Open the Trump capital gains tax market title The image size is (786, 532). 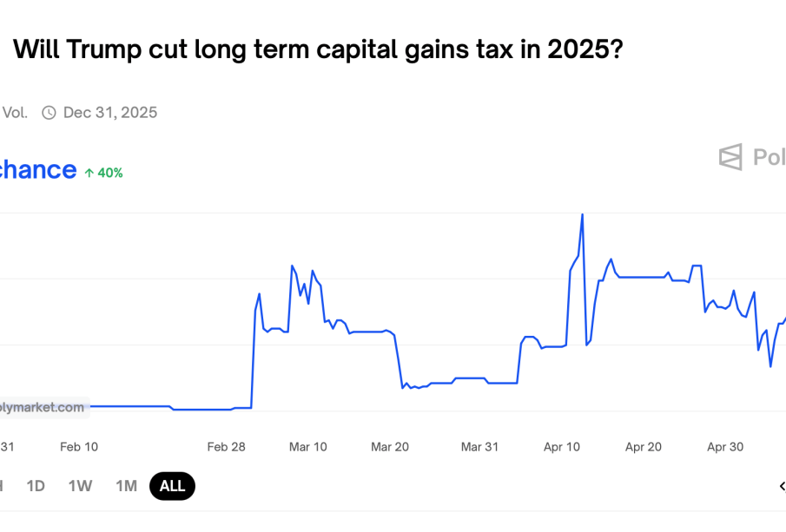[317, 49]
